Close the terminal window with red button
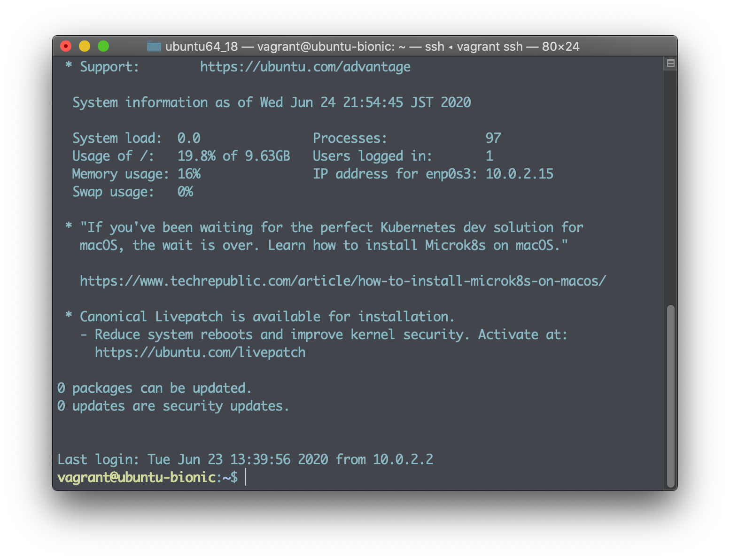 click(x=66, y=46)
